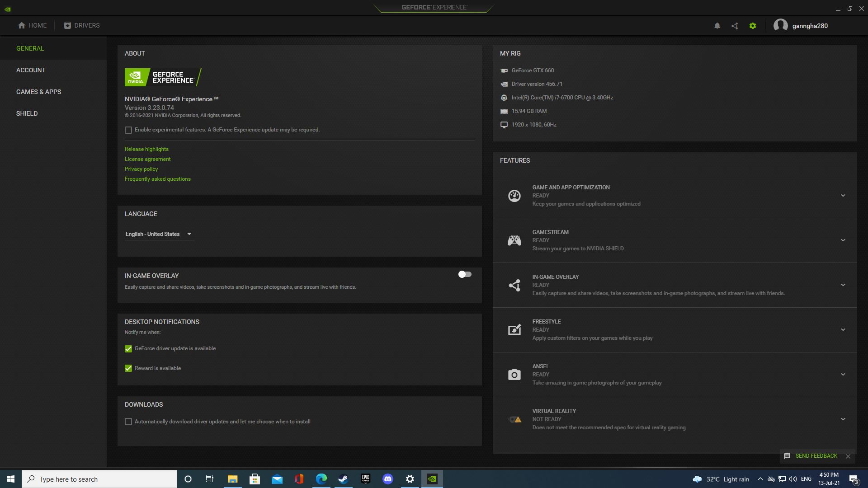Click the settings gear icon in top bar
The width and height of the screenshot is (868, 488).
[753, 25]
